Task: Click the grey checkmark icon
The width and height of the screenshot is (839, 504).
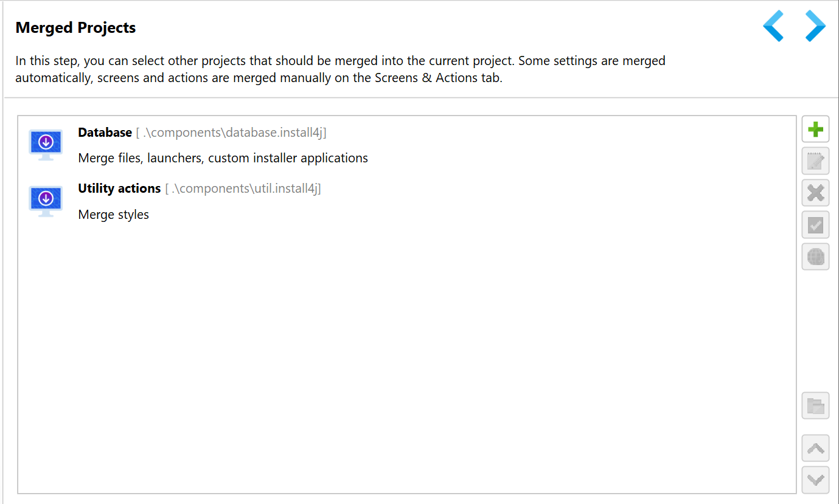Action: (815, 225)
